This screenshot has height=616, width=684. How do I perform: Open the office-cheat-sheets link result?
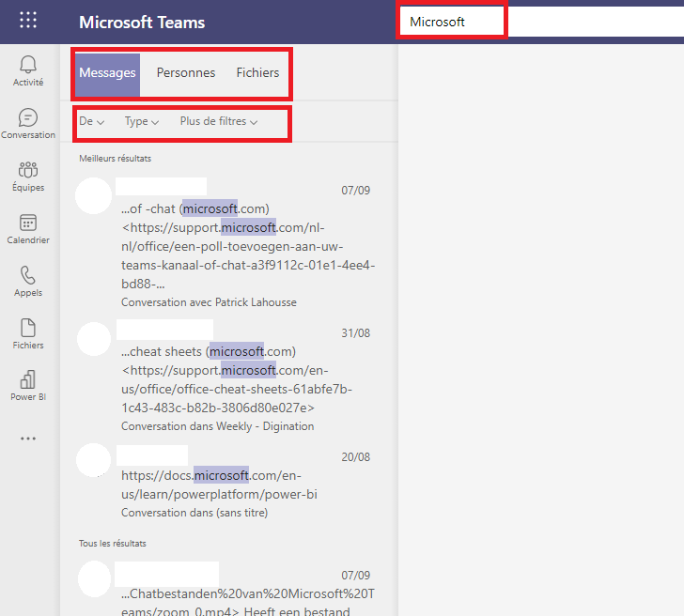pos(237,379)
